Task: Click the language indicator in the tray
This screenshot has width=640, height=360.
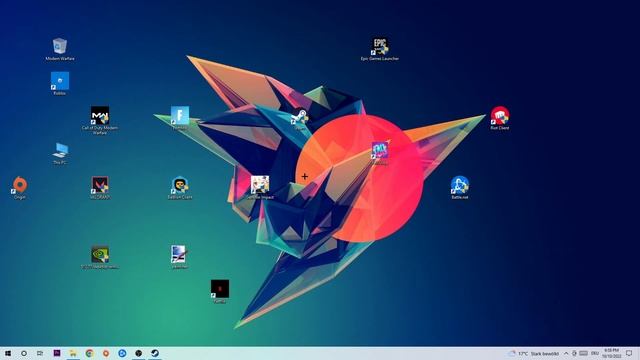Action: tap(595, 353)
